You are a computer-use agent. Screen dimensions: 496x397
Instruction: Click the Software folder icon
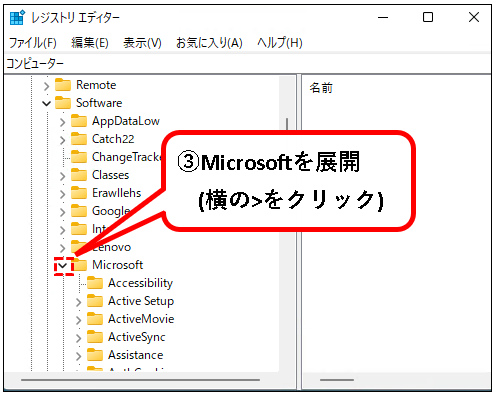click(x=63, y=103)
